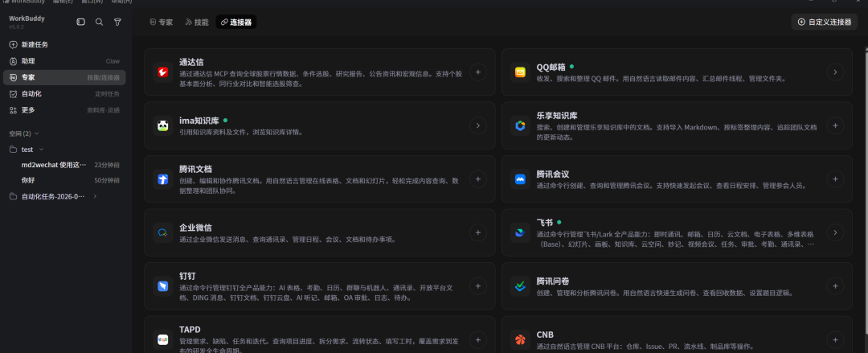Click the 腾讯会议 logo icon
This screenshot has height=353, width=868.
pos(520,179)
